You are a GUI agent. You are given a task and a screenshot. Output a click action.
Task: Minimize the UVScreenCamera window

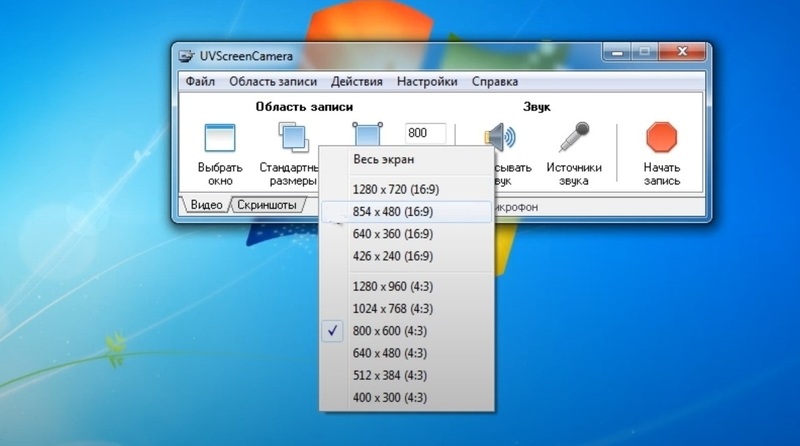coord(617,52)
